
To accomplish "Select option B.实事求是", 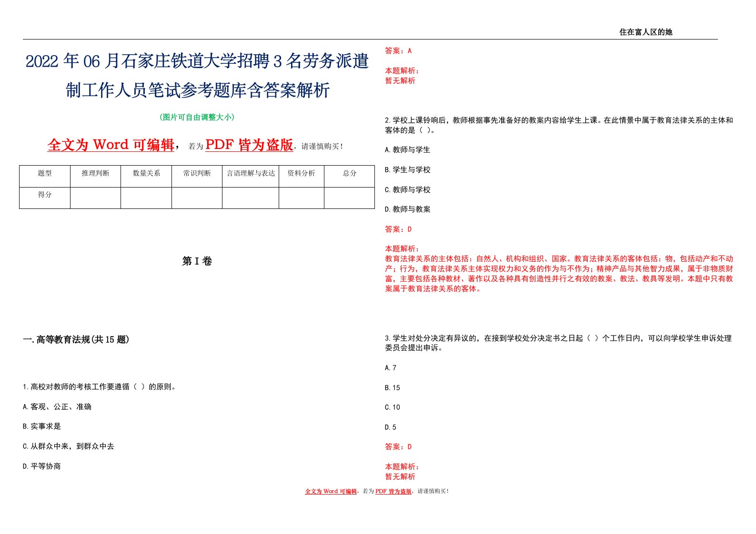I will pyautogui.click(x=42, y=426).
